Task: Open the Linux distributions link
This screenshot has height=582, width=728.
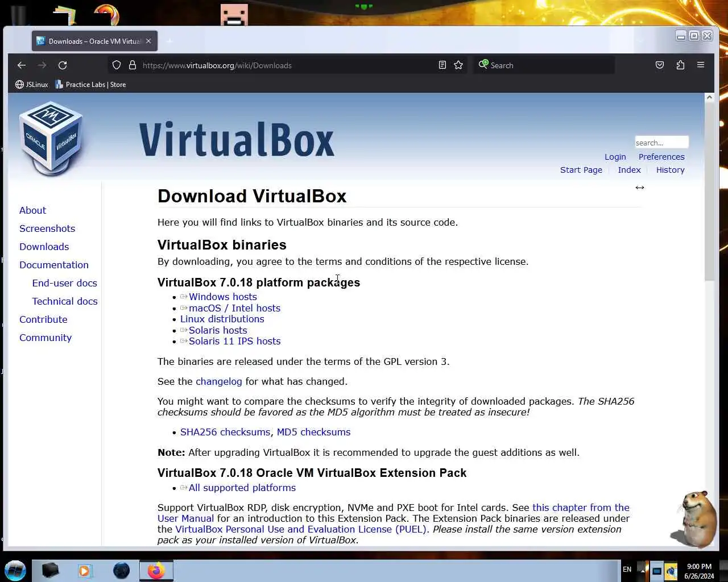Action: click(x=222, y=319)
